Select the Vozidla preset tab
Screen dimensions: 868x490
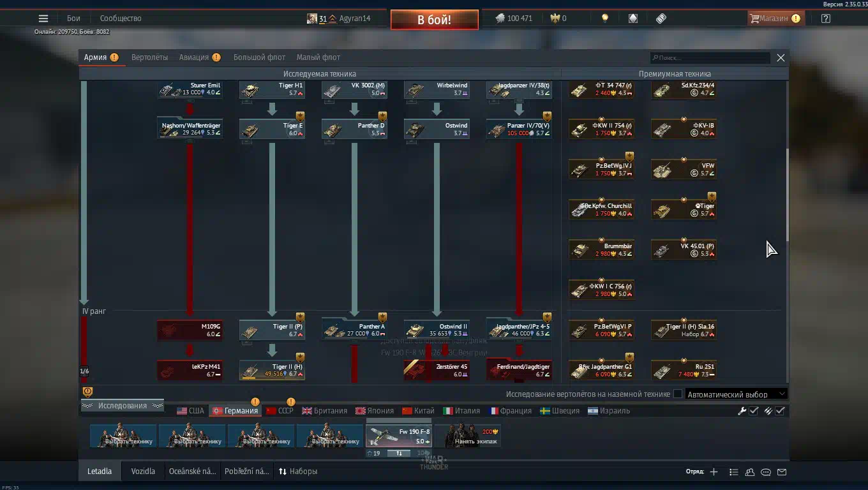[143, 471]
